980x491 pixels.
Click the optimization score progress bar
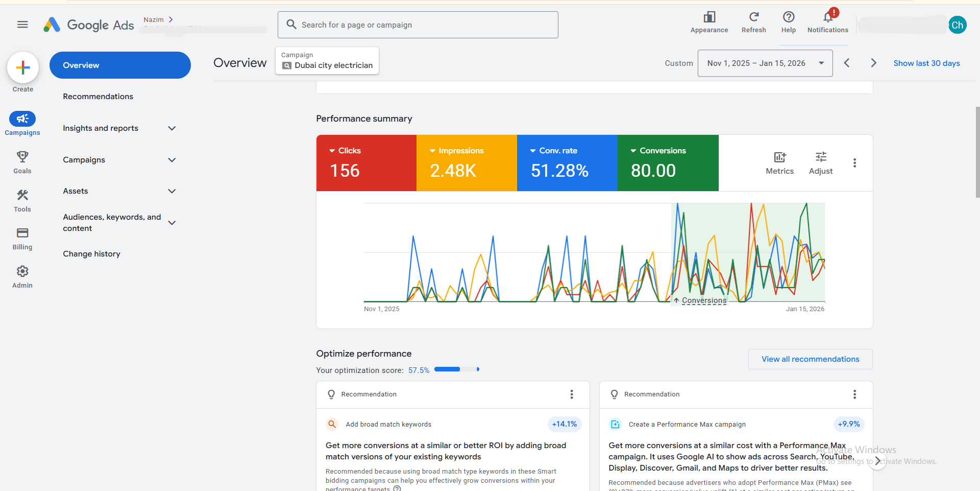tap(455, 369)
